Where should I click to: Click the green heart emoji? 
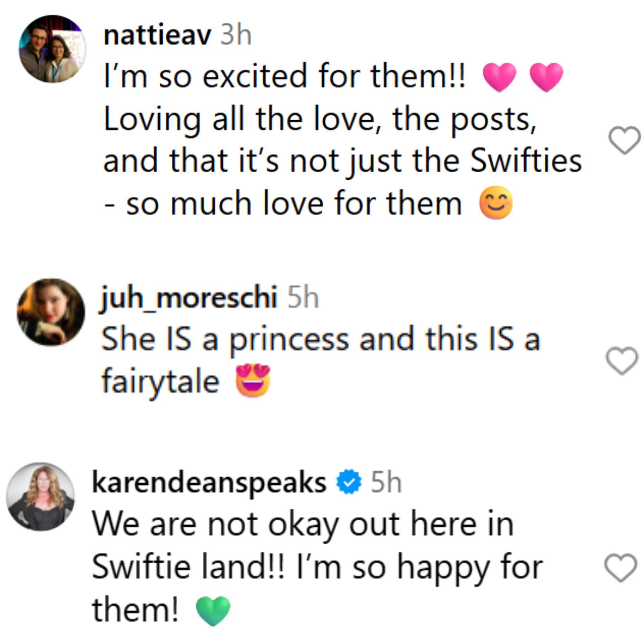[x=213, y=610]
